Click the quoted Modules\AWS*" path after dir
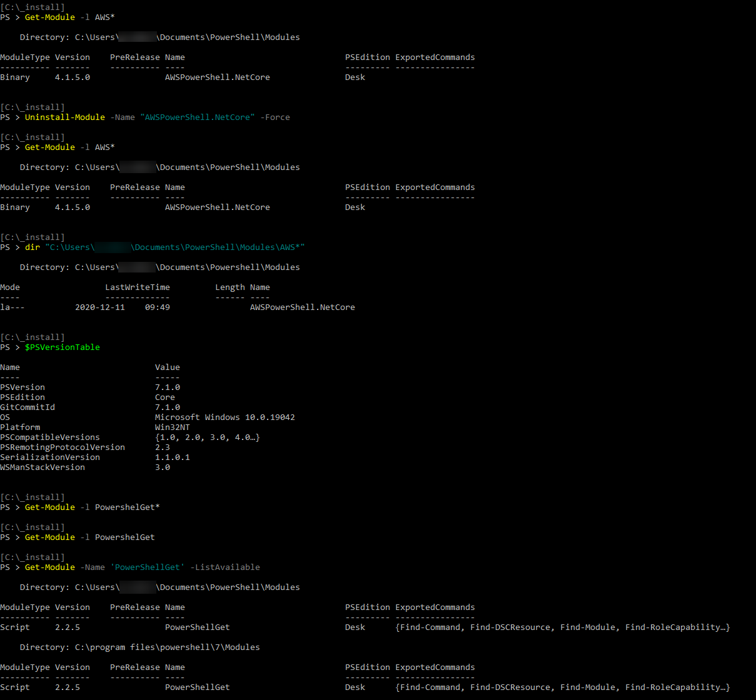Viewport: 756px width, 700px height. pos(175,247)
